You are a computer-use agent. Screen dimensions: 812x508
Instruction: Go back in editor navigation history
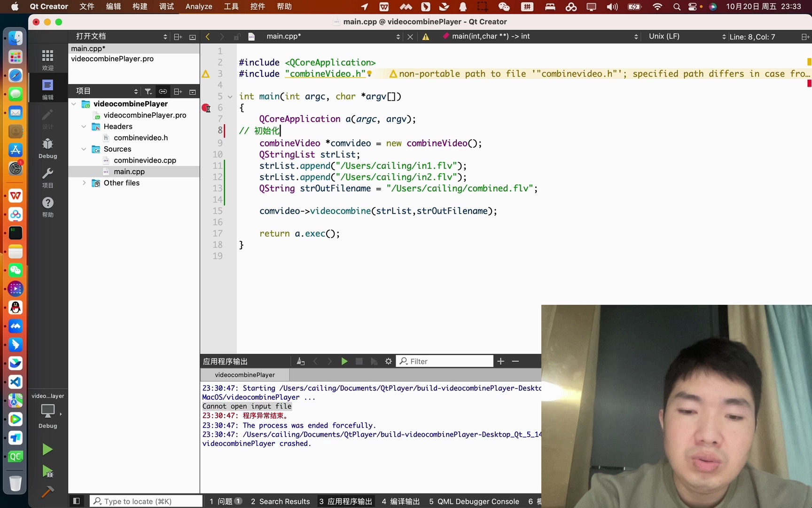click(208, 37)
